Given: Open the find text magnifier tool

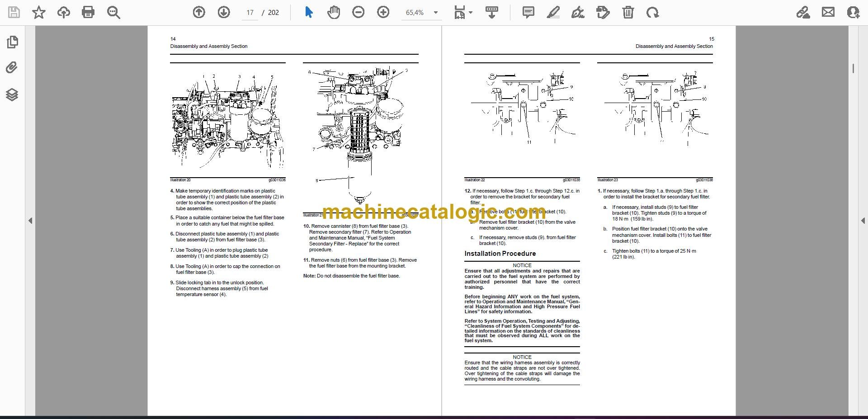Looking at the screenshot, I should (113, 12).
